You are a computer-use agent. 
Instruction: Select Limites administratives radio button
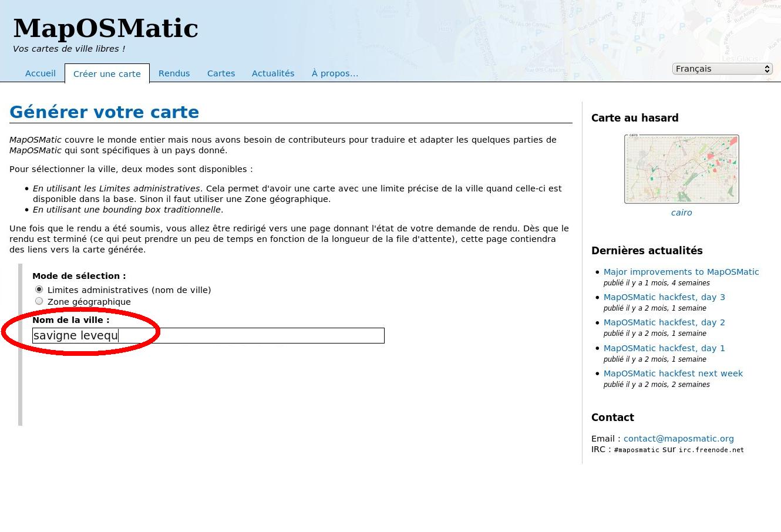point(39,289)
